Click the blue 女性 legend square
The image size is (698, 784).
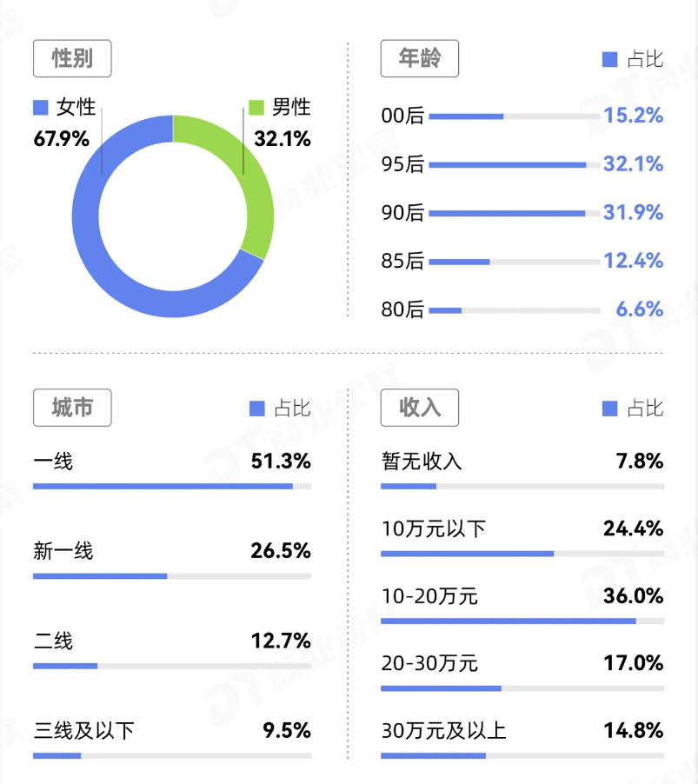tap(41, 108)
